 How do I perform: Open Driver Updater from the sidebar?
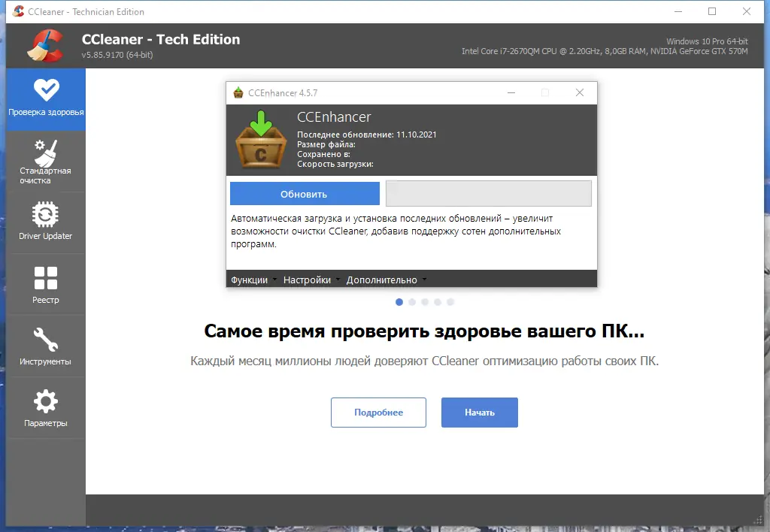[45, 221]
